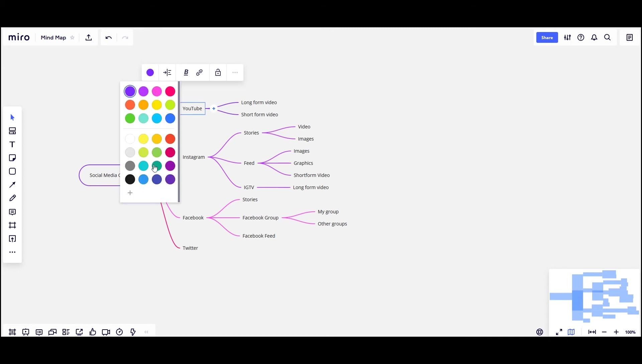Image resolution: width=642 pixels, height=364 pixels.
Task: Start voting thumbs-up icon
Action: (x=93, y=332)
